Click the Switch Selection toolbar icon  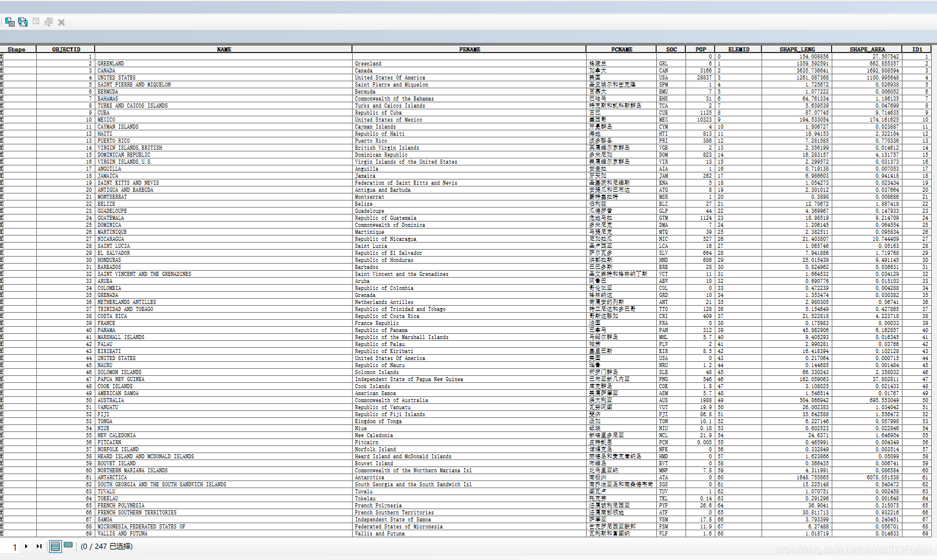[x=23, y=22]
